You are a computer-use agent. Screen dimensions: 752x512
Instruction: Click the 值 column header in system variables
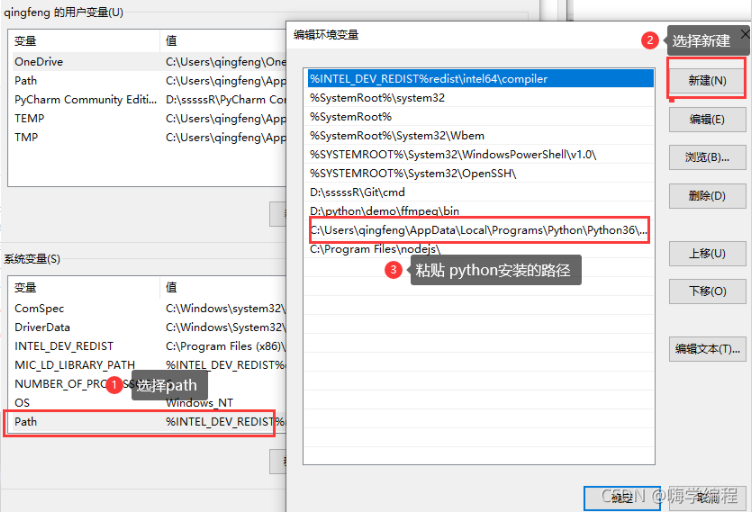(x=223, y=287)
